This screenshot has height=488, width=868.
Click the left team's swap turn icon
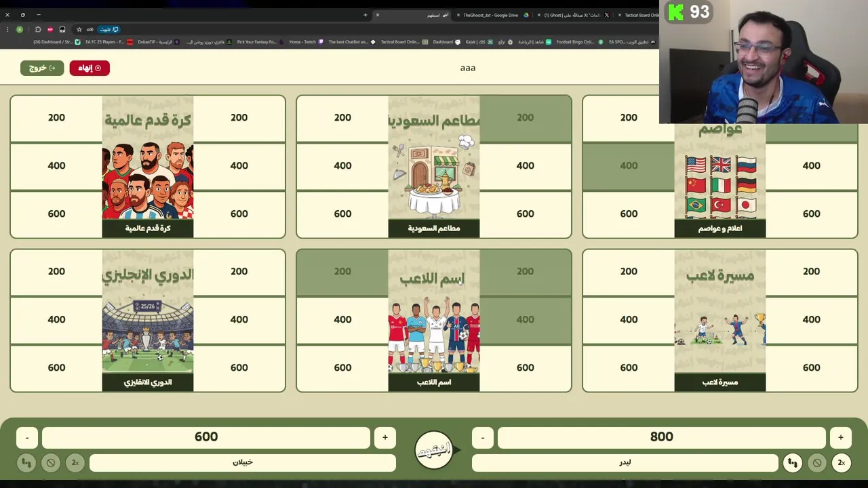click(x=26, y=463)
